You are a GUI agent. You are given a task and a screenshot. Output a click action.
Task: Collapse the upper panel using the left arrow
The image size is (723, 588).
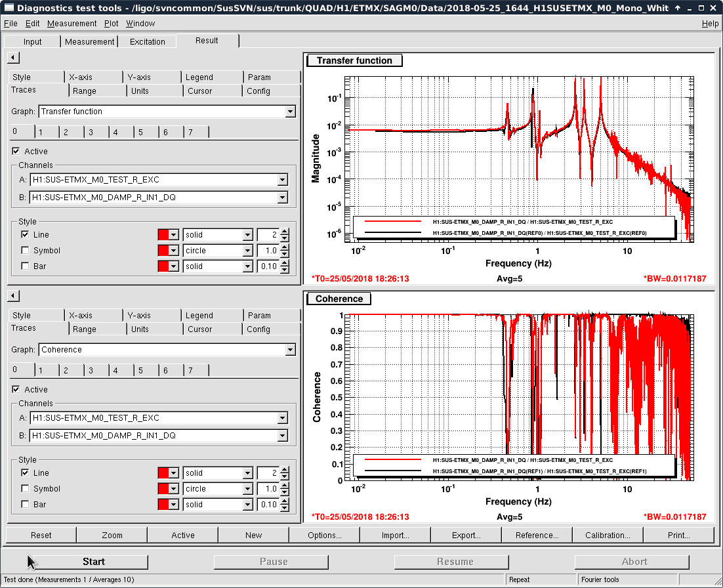(13, 58)
